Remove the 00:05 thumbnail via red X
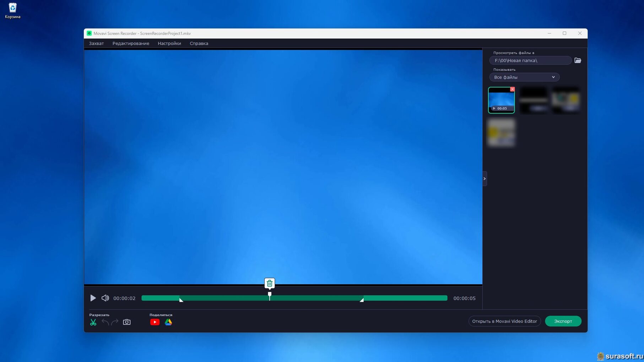Image resolution: width=644 pixels, height=362 pixels. 512,89
